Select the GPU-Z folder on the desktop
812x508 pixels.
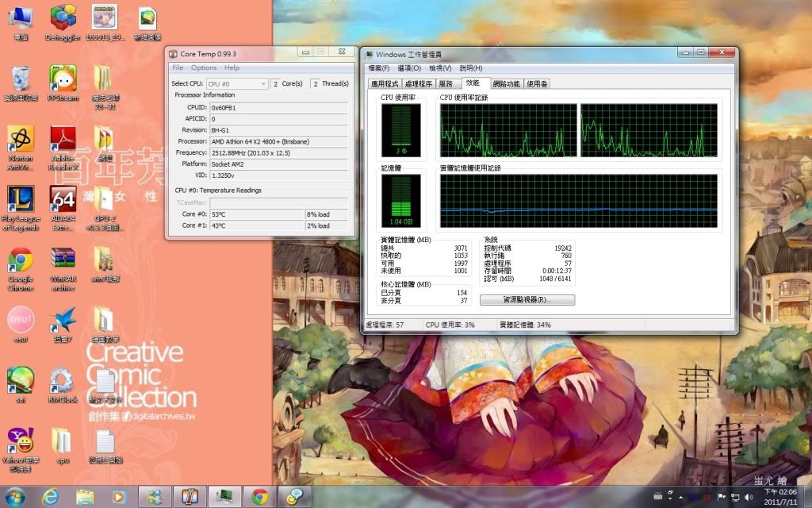click(105, 207)
